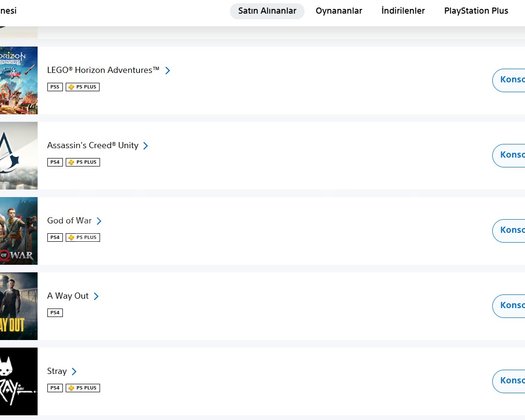Expand LEGO Horizon Adventures chevron arrow
The height and width of the screenshot is (420, 525).
(x=168, y=70)
